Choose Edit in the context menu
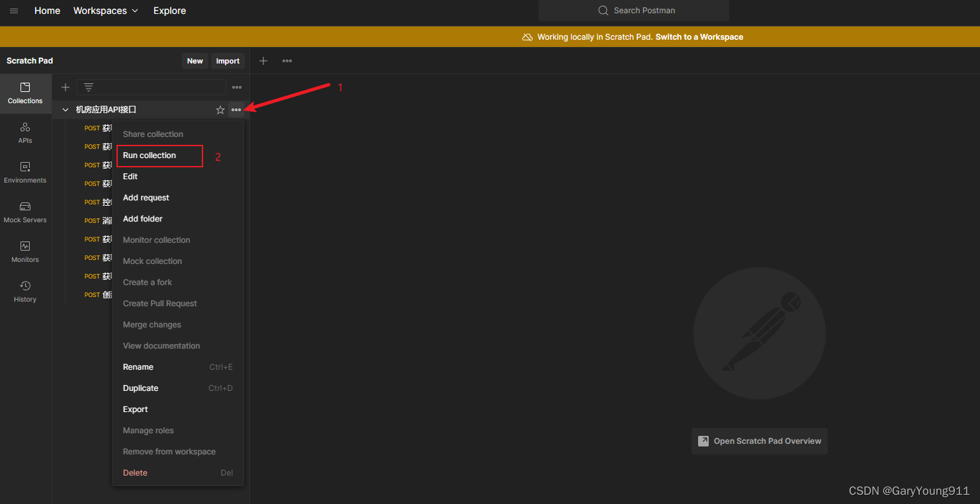Image resolution: width=980 pixels, height=504 pixels. (x=178, y=177)
